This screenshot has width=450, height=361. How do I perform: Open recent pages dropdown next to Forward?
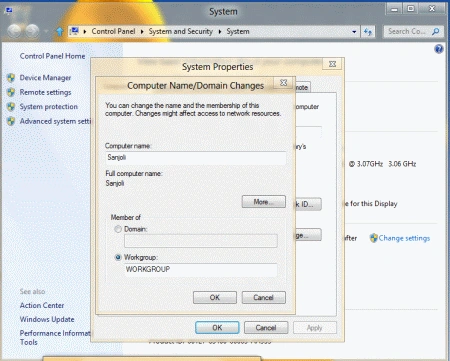tap(46, 32)
